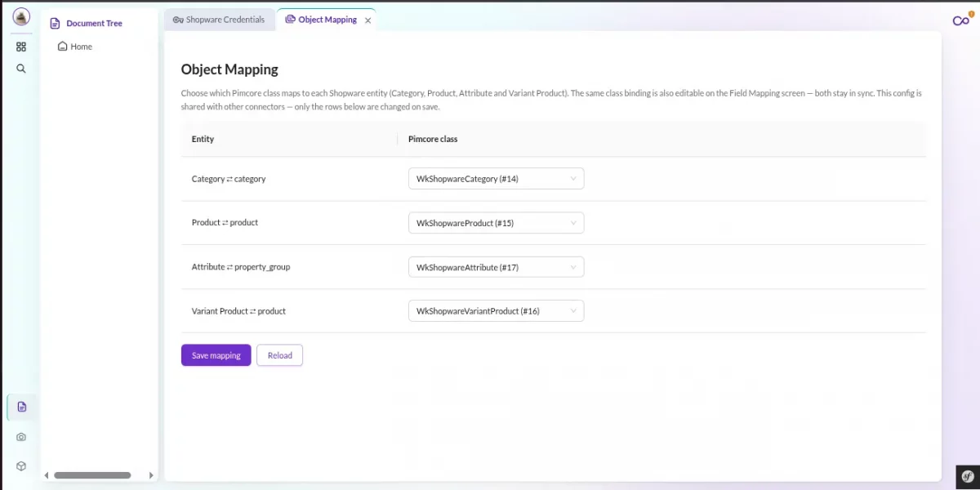Viewport: 980px width, 490px height.
Task: Click the Document Tree header icon
Action: (56, 24)
